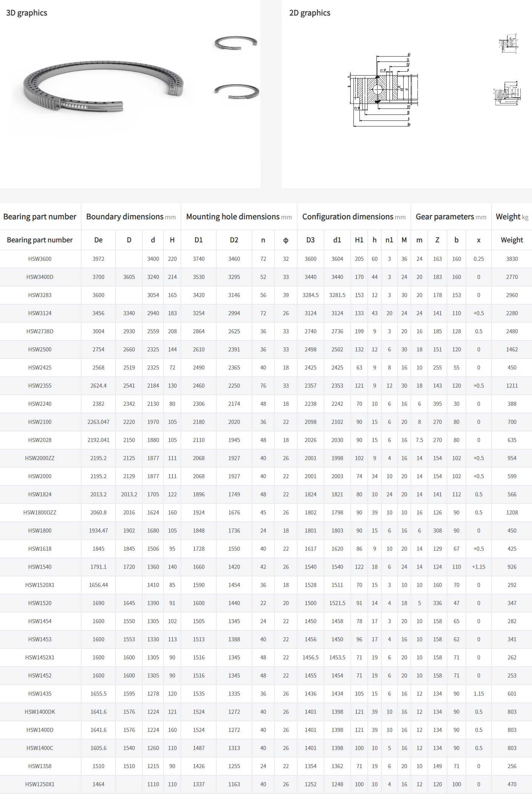The width and height of the screenshot is (532, 804).
Task: Click the Boundary dimensions column group header
Action: point(131,217)
